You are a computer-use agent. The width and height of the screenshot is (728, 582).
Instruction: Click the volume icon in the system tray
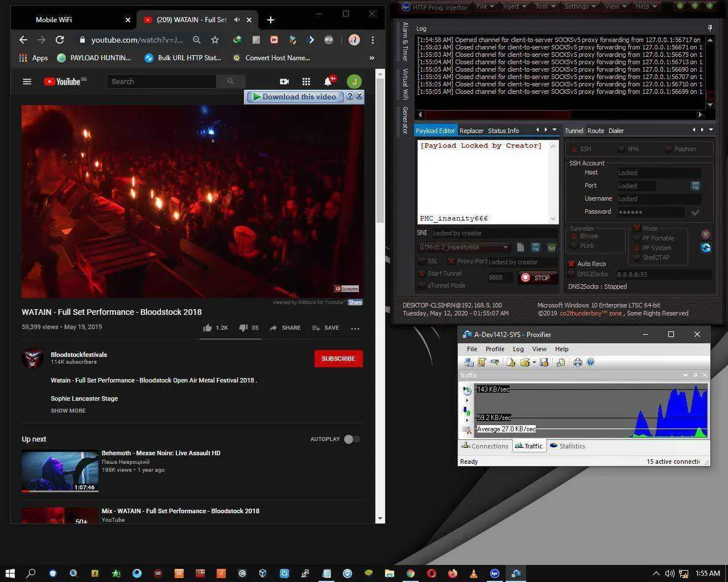tap(669, 573)
